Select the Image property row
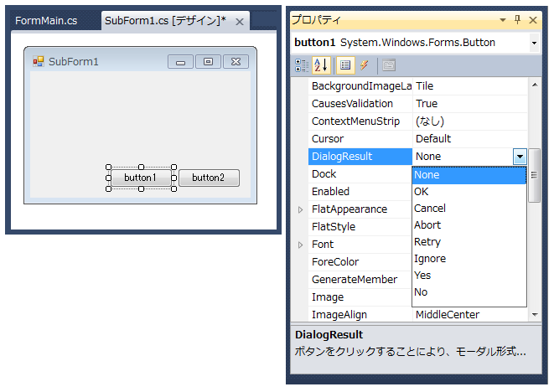The width and height of the screenshot is (554, 392). [360, 297]
